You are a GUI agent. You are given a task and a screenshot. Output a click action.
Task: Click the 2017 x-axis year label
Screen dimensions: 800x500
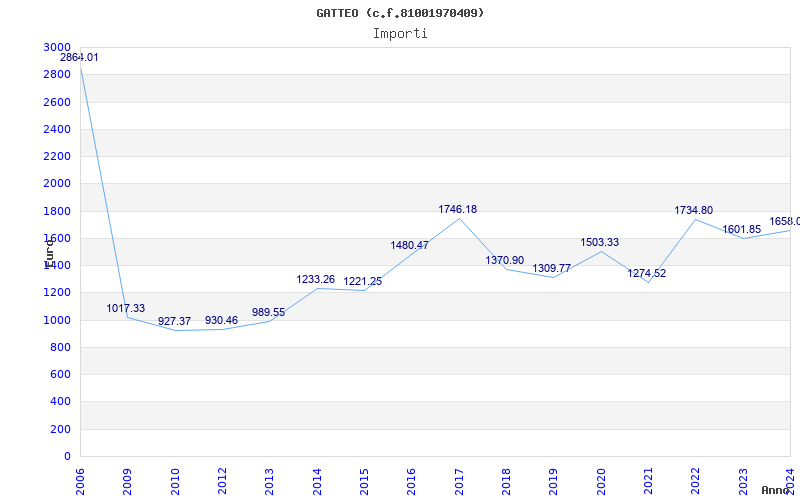coord(459,482)
